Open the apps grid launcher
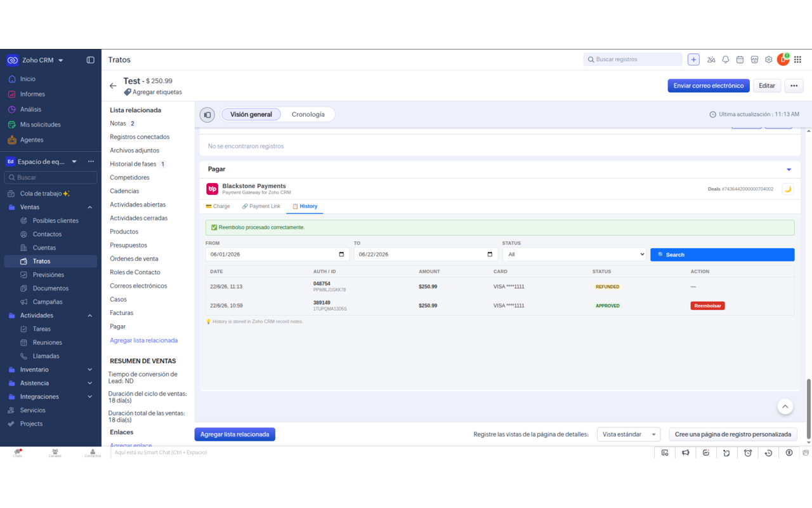Viewport: 812px width, 508px height. coord(798,60)
